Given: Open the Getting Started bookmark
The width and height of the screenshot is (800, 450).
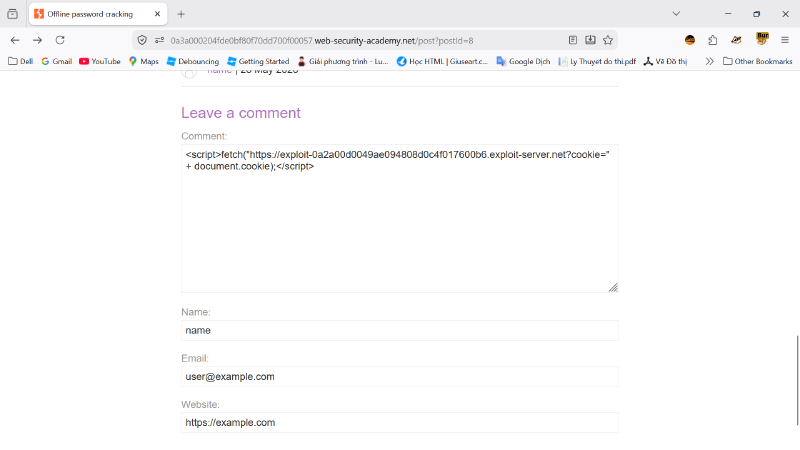Looking at the screenshot, I should tap(258, 61).
